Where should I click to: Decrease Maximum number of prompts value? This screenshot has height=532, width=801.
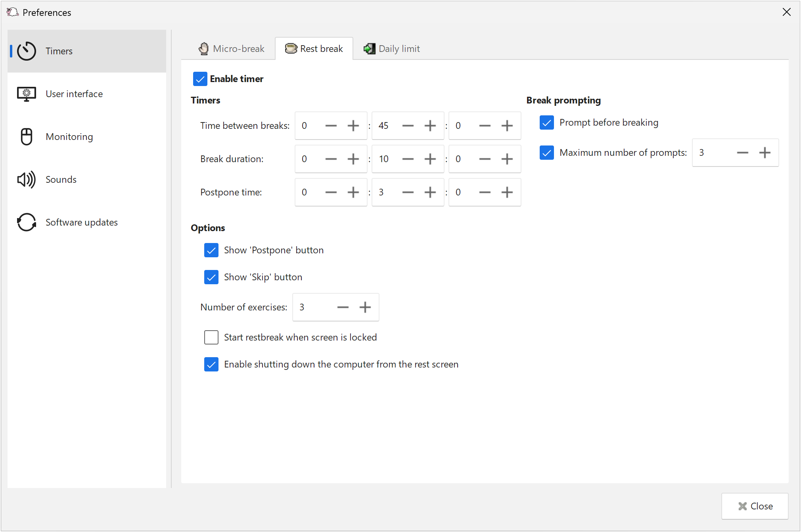tap(743, 153)
